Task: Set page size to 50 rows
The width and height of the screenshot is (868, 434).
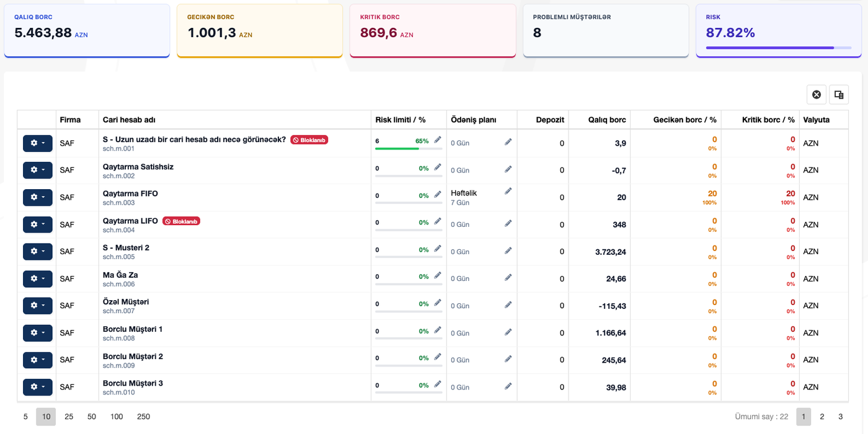Action: click(92, 417)
